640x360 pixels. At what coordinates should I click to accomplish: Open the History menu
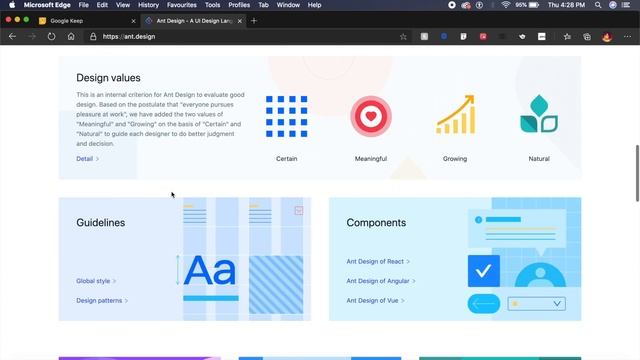148,5
